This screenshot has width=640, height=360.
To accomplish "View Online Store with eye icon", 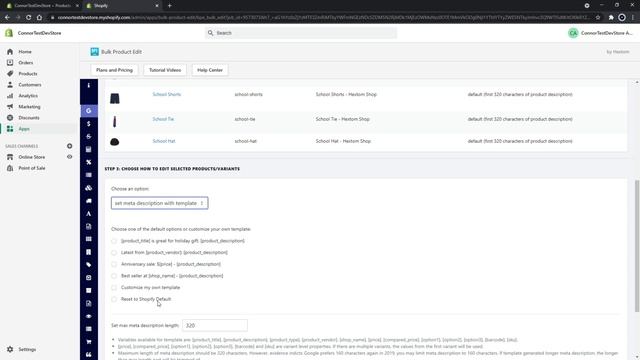I will click(69, 157).
